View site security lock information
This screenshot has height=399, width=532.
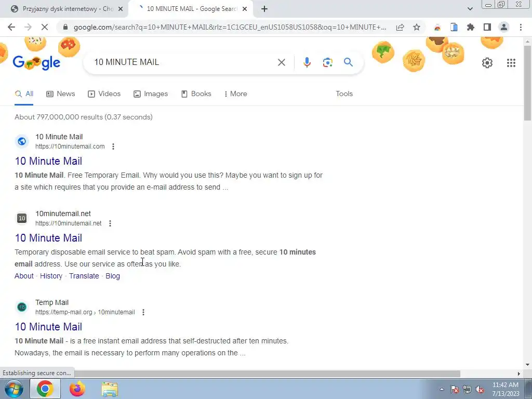coord(65,27)
